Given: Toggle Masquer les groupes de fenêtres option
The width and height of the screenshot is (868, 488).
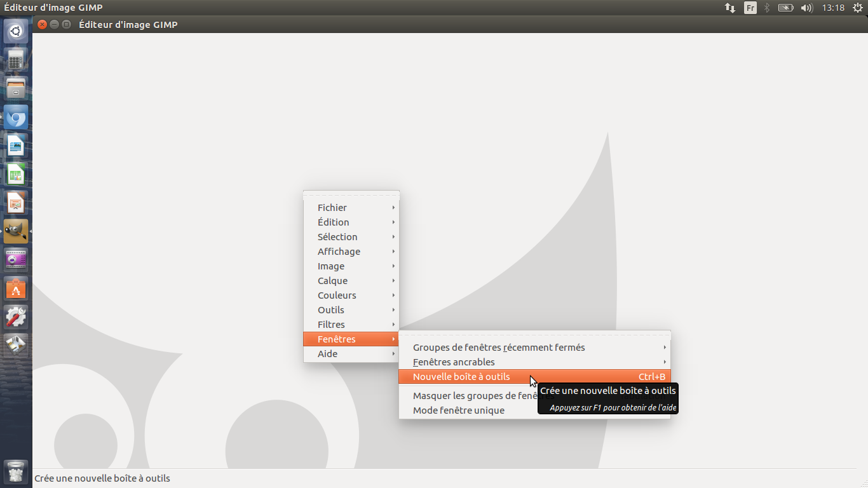Looking at the screenshot, I should pos(535,396).
